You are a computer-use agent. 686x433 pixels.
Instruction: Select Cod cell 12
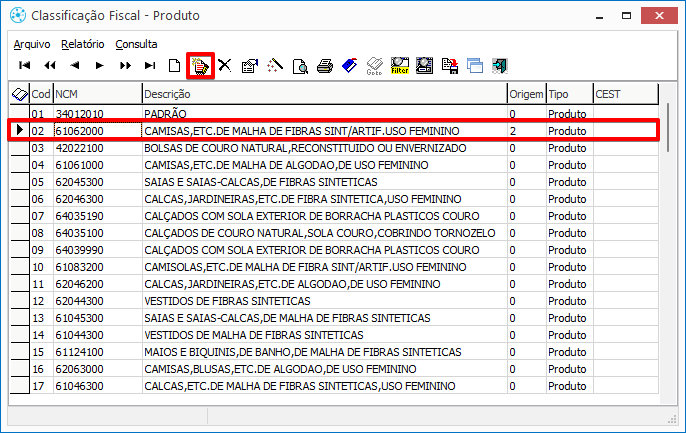41,301
